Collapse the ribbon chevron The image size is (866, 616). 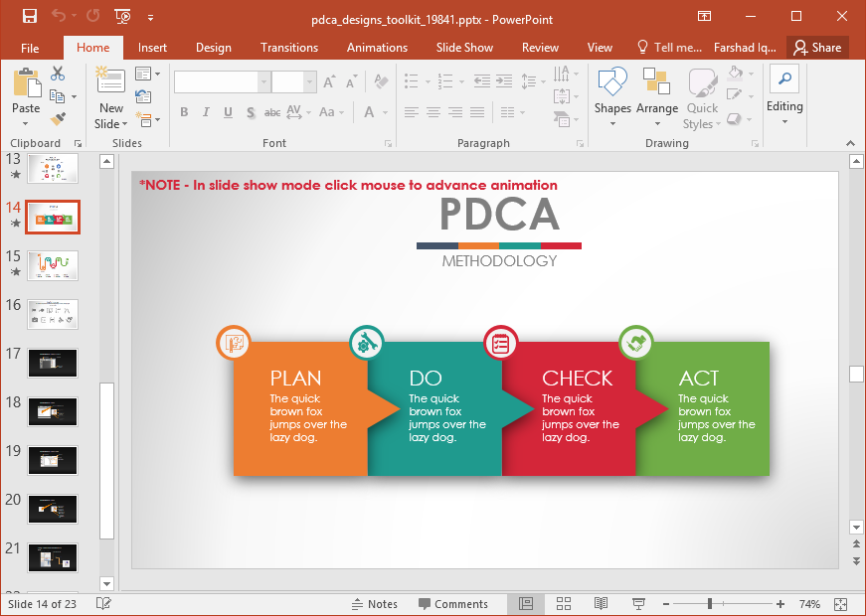[x=850, y=143]
